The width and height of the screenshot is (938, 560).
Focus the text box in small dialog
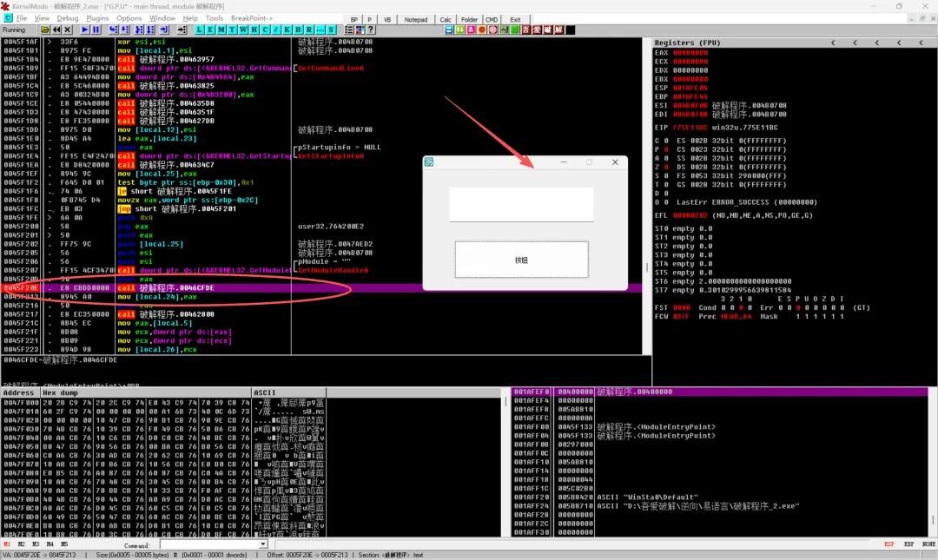pyautogui.click(x=522, y=205)
